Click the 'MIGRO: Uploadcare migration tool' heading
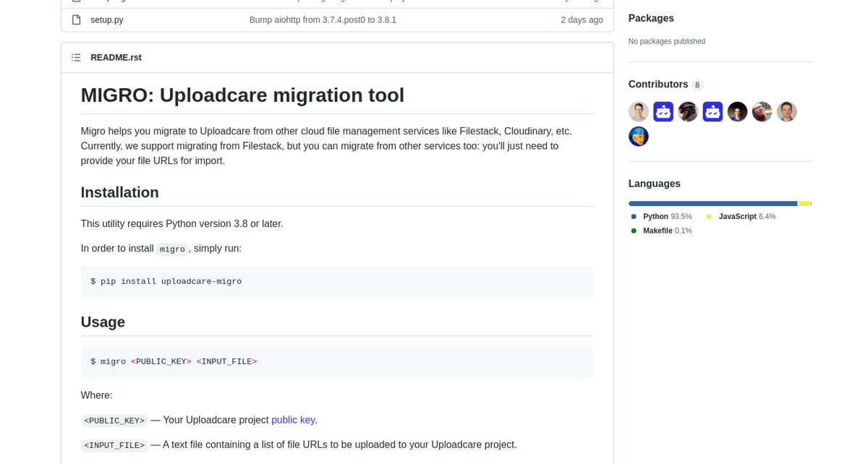Viewport: 868px width, 464px height. coord(242,95)
